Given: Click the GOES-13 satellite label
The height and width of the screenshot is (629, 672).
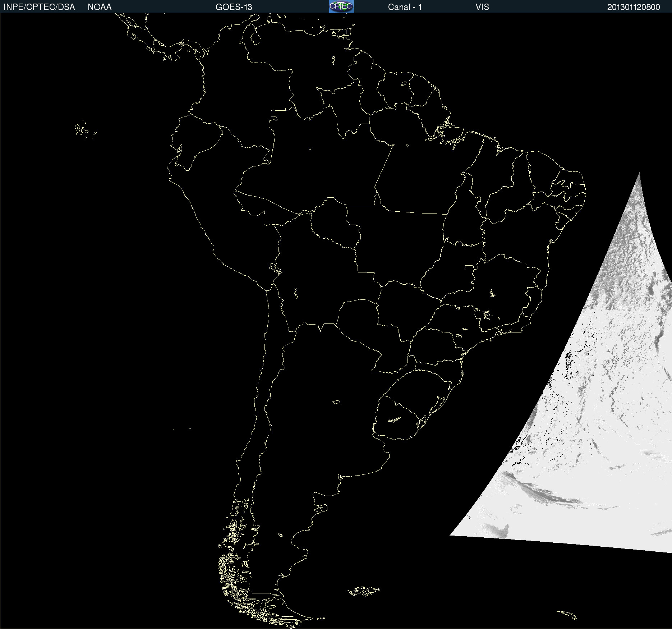Looking at the screenshot, I should pos(234,7).
